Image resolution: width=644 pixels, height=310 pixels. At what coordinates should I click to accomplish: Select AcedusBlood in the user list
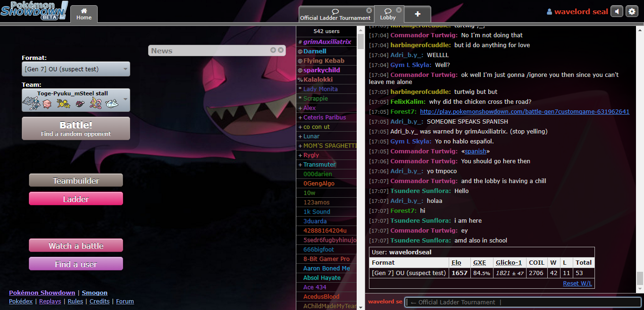coord(326,297)
